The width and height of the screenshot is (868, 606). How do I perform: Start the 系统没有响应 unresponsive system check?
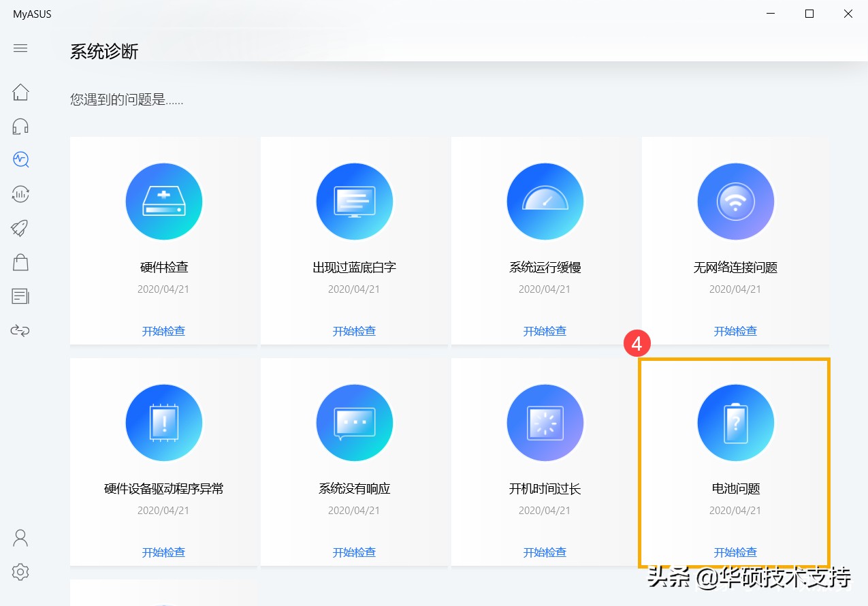point(354,552)
